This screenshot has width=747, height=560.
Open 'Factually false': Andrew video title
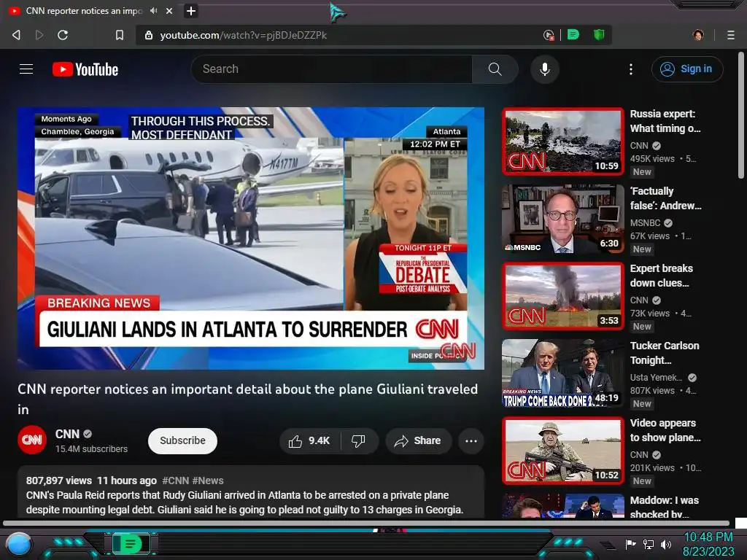665,198
